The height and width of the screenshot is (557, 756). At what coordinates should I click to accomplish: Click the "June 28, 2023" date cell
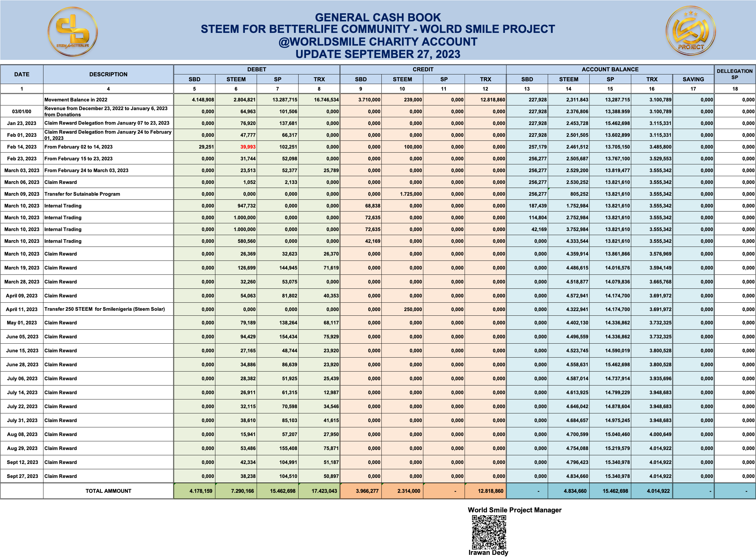(x=22, y=365)
